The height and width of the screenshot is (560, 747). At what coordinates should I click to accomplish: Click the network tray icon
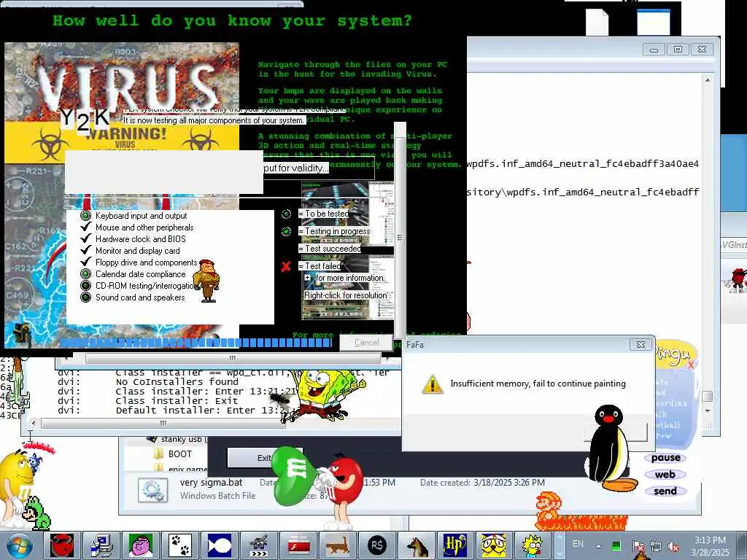[655, 547]
